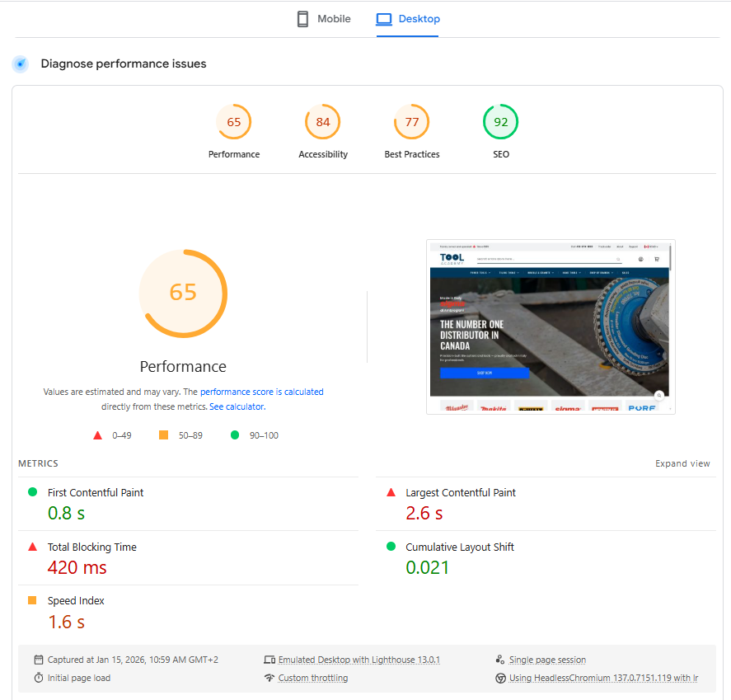
Task: Jump to SEO score gauge 92
Action: [x=501, y=122]
